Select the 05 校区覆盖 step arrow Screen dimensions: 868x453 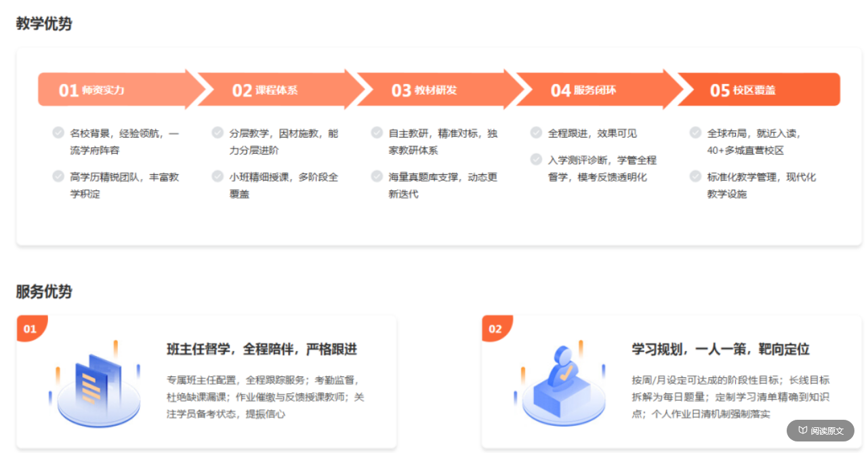pyautogui.click(x=759, y=90)
